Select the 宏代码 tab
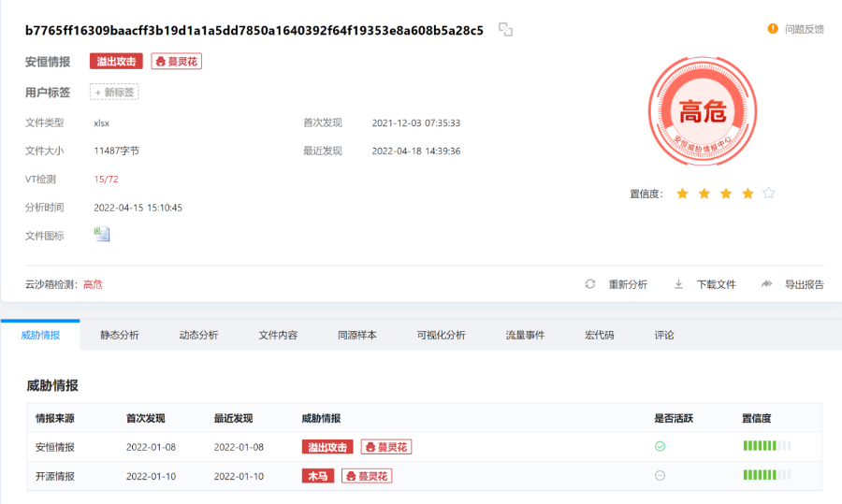This screenshot has width=842, height=504. tap(599, 335)
